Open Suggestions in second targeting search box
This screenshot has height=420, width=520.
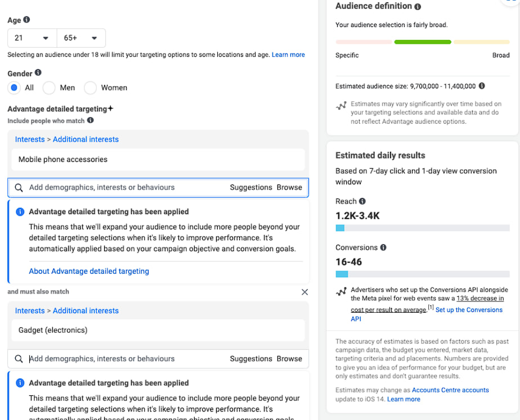coord(251,359)
